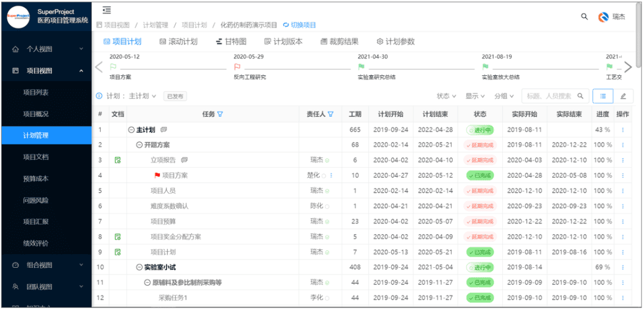Click the red flag on 项目方案 task
This screenshot has width=644, height=309.
click(x=157, y=175)
